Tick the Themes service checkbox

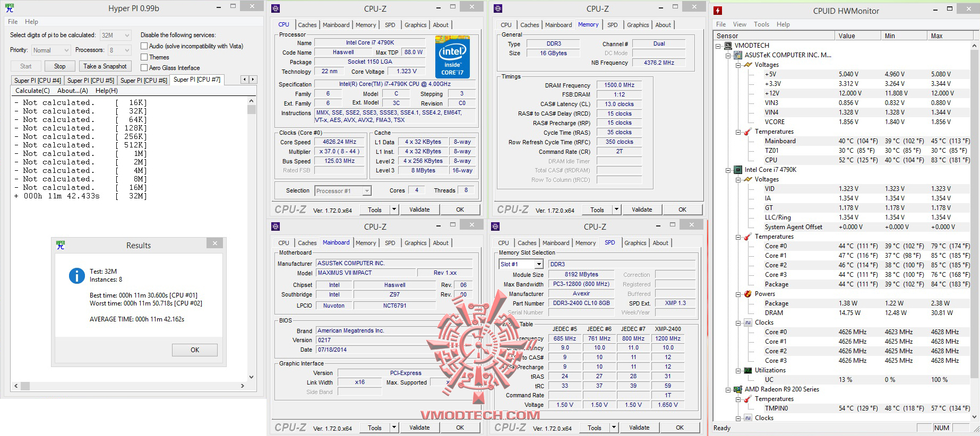144,57
